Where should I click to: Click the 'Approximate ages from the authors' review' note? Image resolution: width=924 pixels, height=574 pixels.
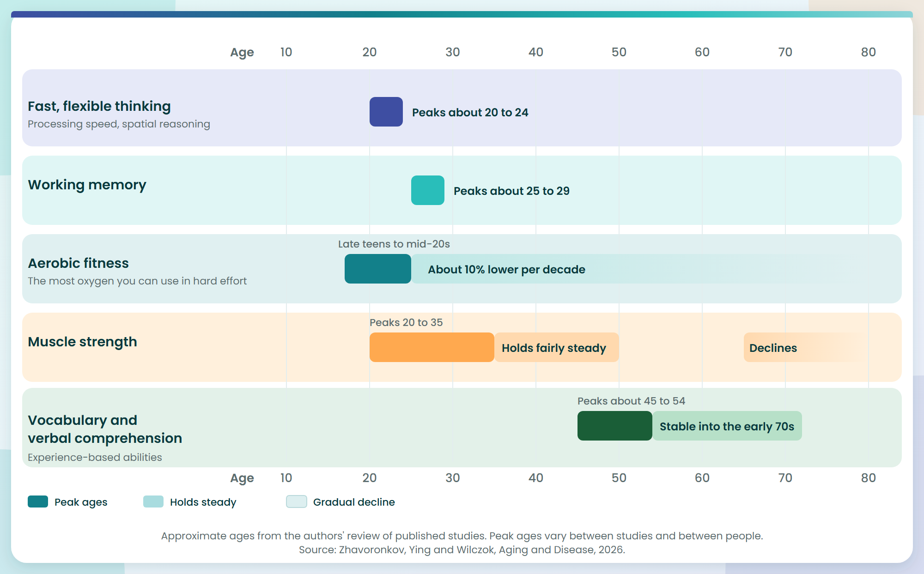point(462,536)
